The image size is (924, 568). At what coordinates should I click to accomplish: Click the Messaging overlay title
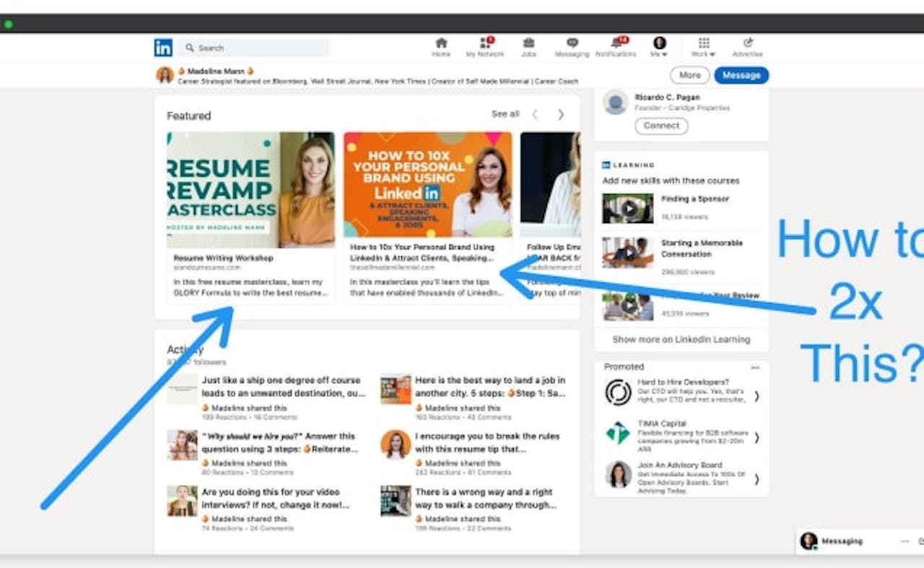click(842, 541)
